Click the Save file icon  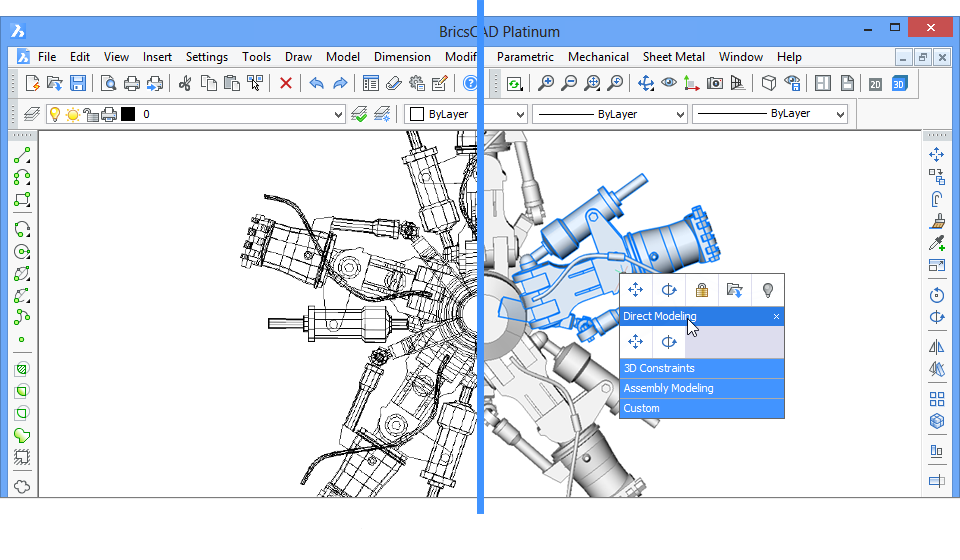[78, 83]
